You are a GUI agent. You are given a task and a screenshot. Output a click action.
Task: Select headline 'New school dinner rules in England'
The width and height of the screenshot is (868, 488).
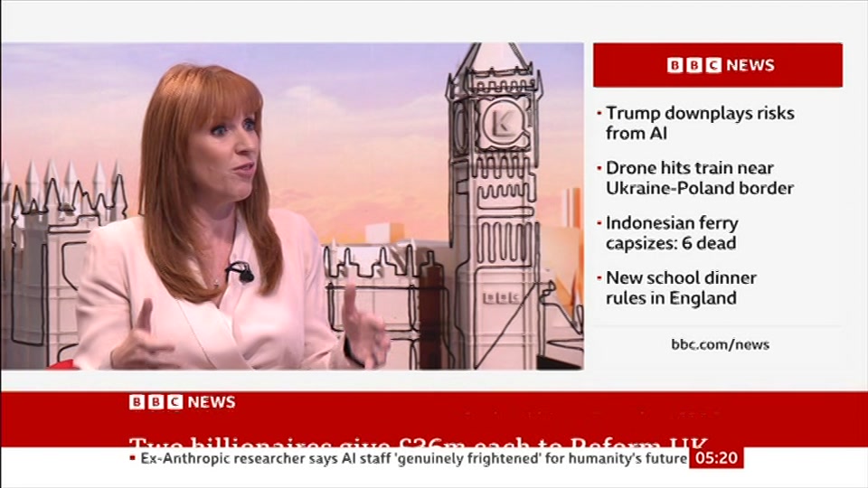pyautogui.click(x=681, y=287)
